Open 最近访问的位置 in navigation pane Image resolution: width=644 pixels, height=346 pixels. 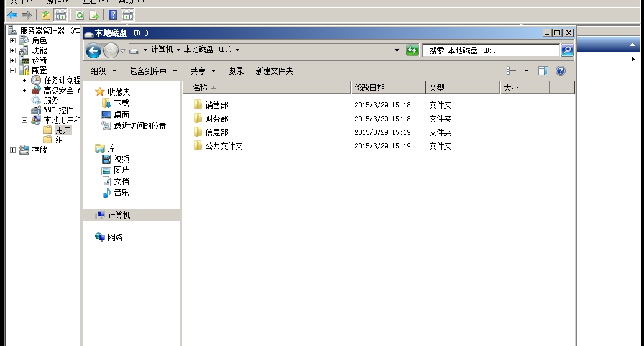pos(140,125)
